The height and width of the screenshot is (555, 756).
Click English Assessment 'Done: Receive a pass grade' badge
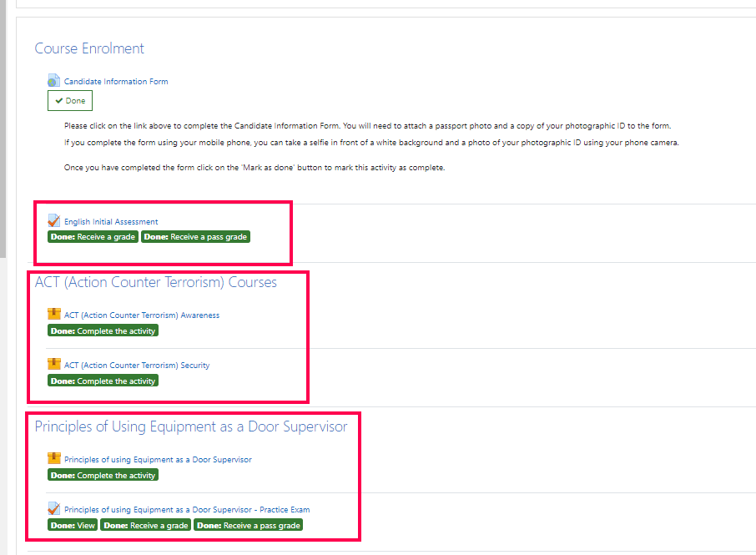195,237
